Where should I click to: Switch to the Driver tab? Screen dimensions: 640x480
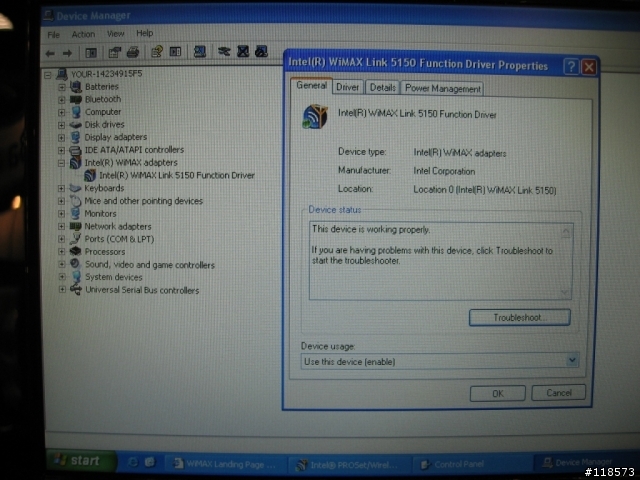pos(348,87)
